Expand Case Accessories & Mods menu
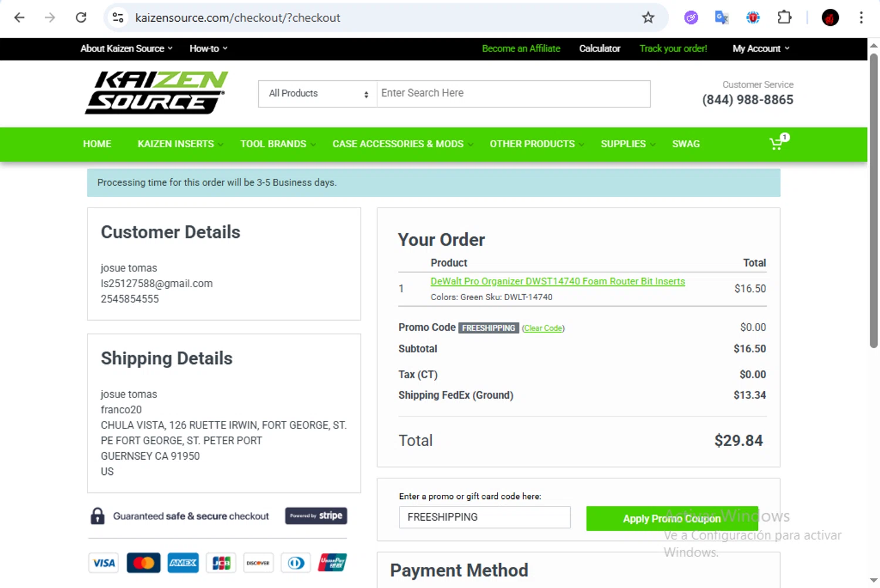 point(402,144)
